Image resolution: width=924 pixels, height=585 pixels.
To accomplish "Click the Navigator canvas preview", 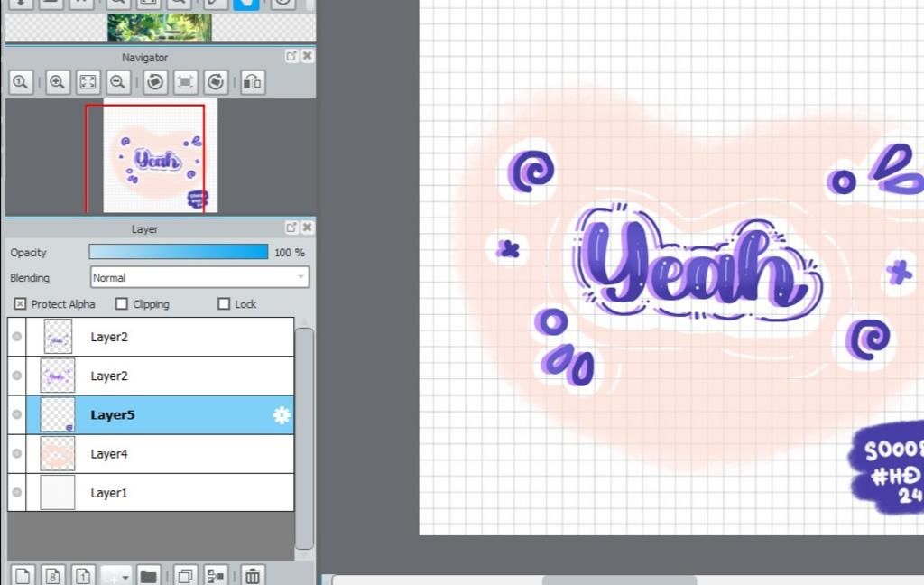I will 161,155.
